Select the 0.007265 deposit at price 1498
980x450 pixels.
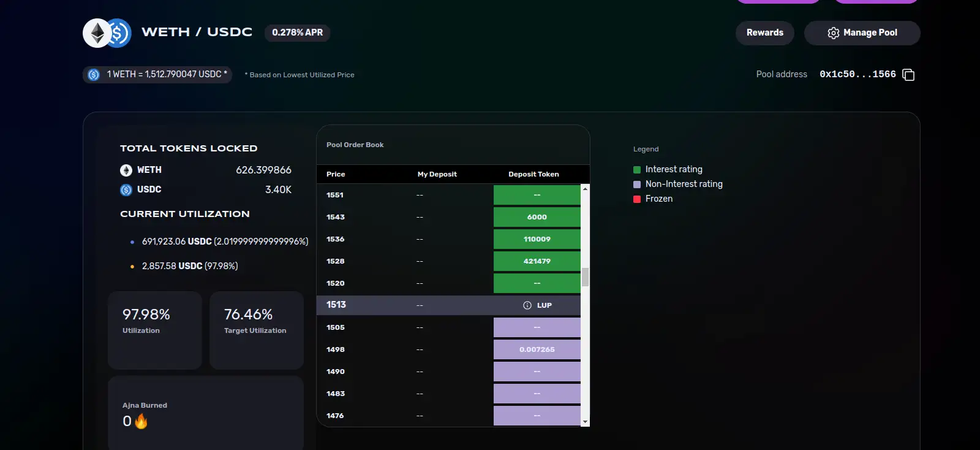click(537, 349)
